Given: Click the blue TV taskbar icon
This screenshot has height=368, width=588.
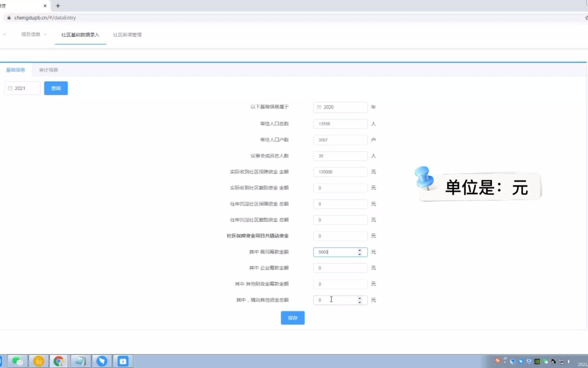Looking at the screenshot, I should 123,361.
